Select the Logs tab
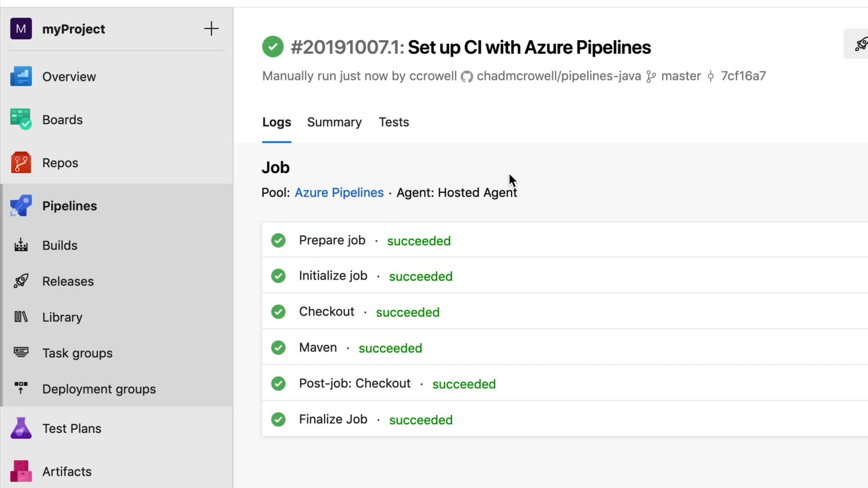 276,122
